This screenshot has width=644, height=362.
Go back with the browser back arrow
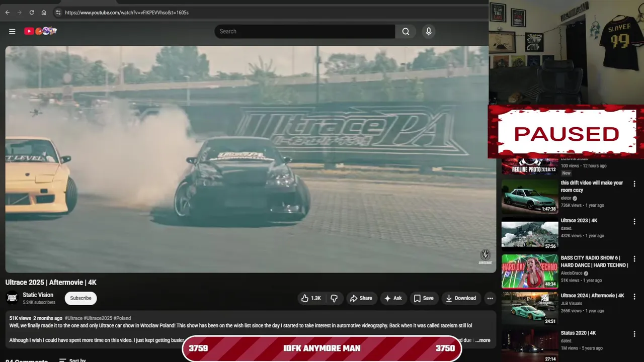pos(7,13)
